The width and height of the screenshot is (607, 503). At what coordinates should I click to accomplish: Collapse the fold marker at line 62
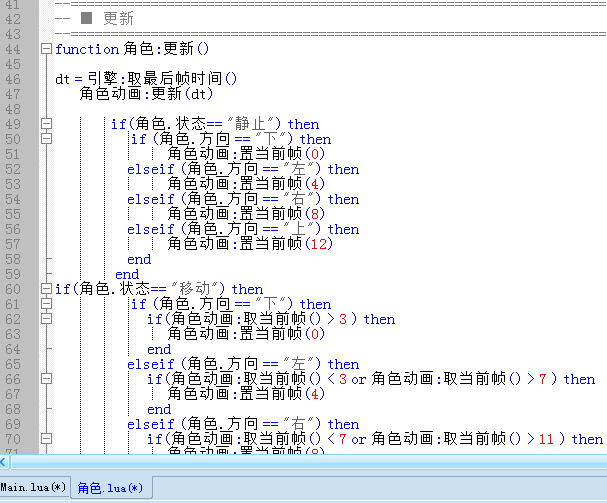pyautogui.click(x=46, y=319)
